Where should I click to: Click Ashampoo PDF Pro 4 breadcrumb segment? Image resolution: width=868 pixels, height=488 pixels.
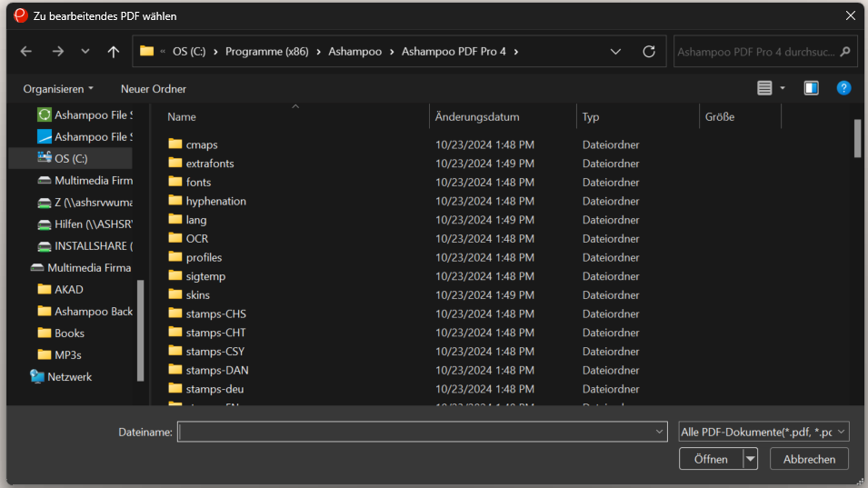(x=454, y=52)
